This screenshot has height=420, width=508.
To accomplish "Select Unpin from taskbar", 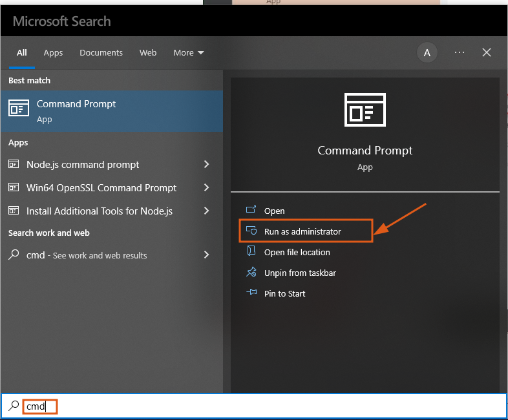I will click(x=365, y=273).
